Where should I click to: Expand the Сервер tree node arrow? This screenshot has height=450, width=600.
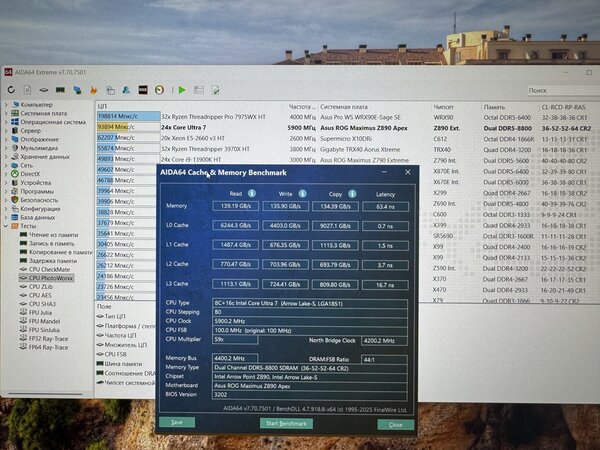pyautogui.click(x=6, y=130)
